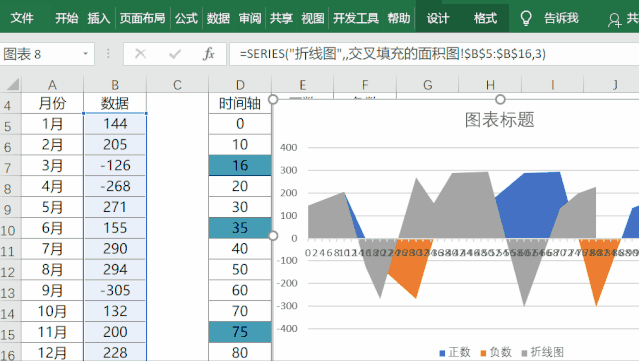
Task: Click the chart's left-middle resize handle
Action: coord(273,236)
